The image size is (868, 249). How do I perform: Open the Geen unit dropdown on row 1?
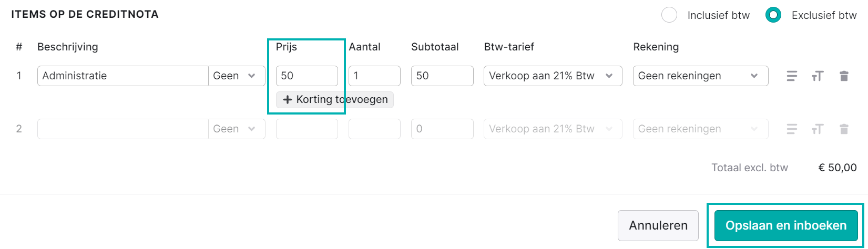237,76
